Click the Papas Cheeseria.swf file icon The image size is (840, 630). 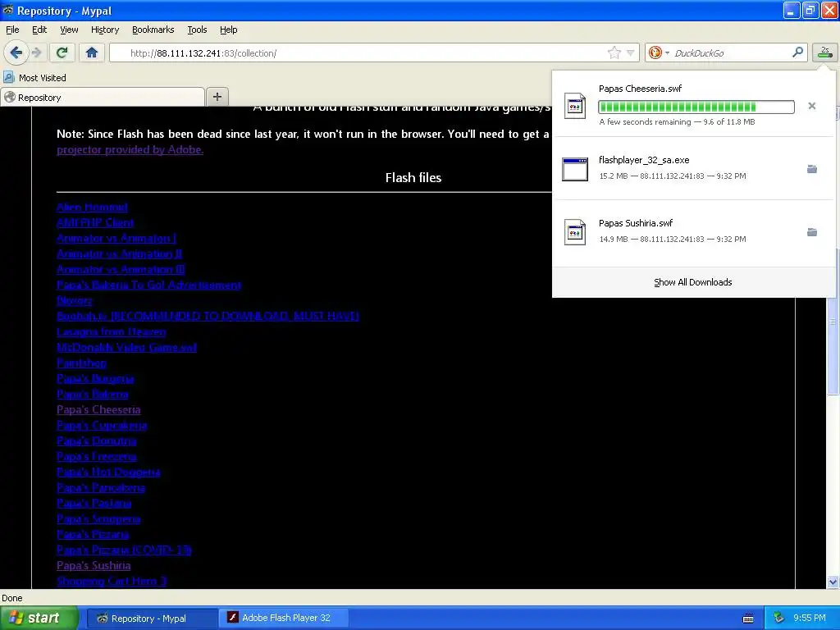[x=575, y=106]
